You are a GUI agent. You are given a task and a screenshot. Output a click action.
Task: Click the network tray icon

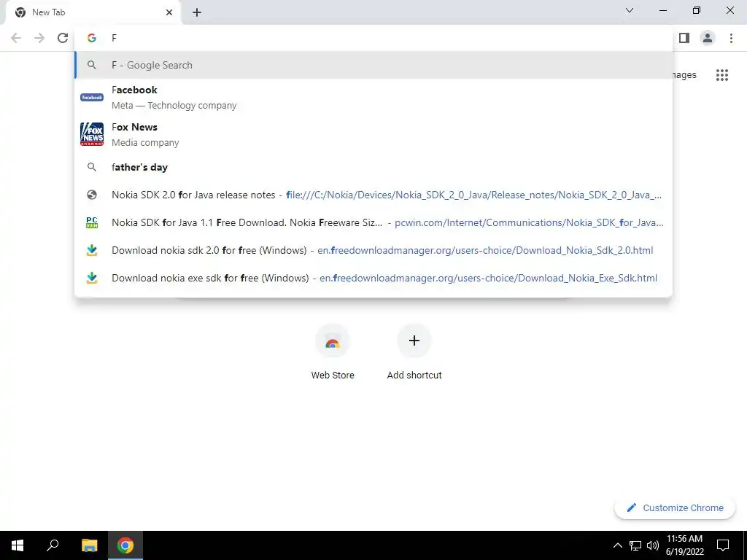point(635,545)
